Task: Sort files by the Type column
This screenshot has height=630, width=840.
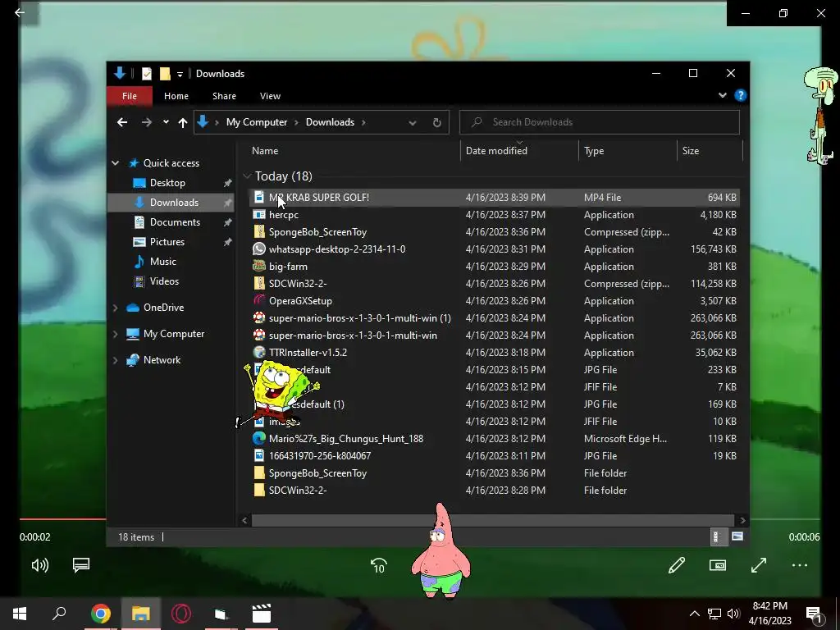Action: click(x=594, y=151)
